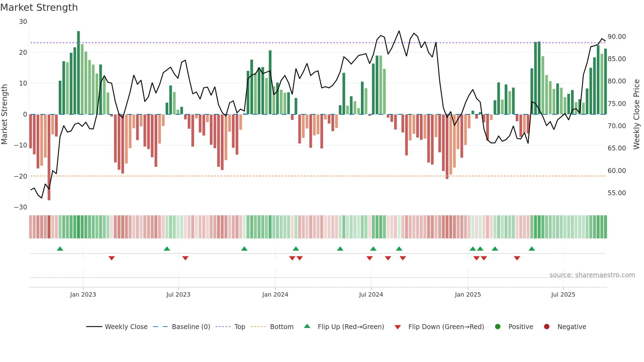The image size is (644, 362).
Task: Click the Jul 2024 x-axis label
Action: 371,294
